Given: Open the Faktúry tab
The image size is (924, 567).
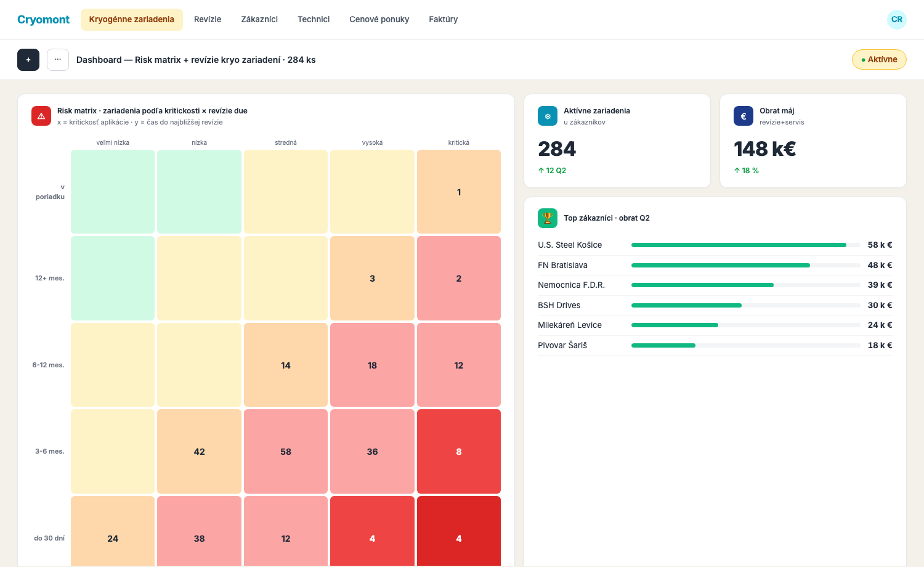Looking at the screenshot, I should 444,20.
